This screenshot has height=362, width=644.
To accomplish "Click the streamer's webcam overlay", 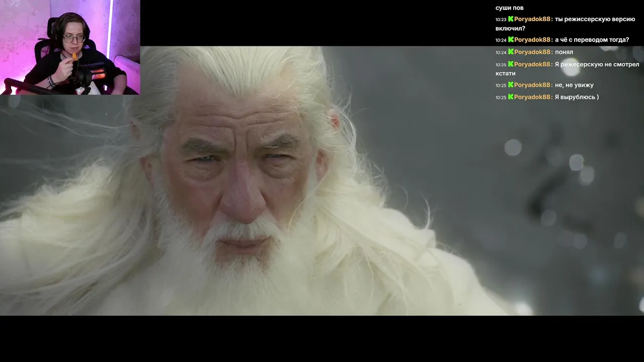I will (x=70, y=47).
